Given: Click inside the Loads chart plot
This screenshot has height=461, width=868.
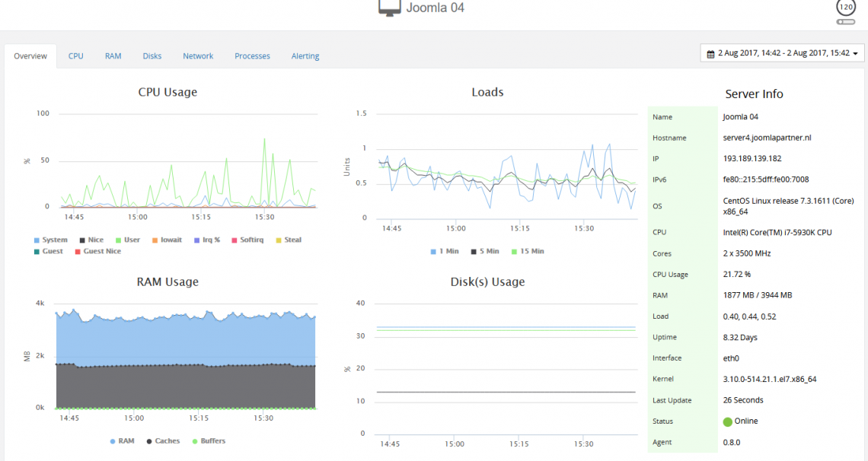Looking at the screenshot, I should (507, 166).
